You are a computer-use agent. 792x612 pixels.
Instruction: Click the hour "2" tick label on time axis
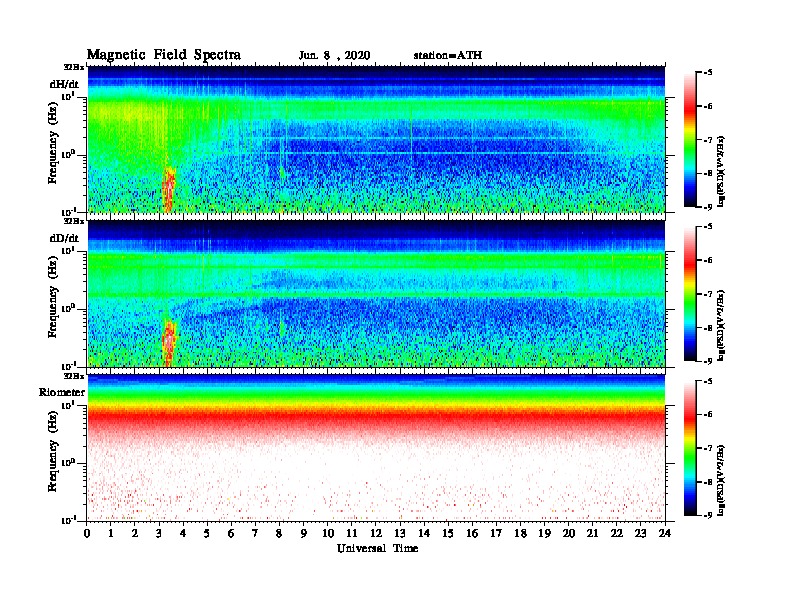[135, 533]
